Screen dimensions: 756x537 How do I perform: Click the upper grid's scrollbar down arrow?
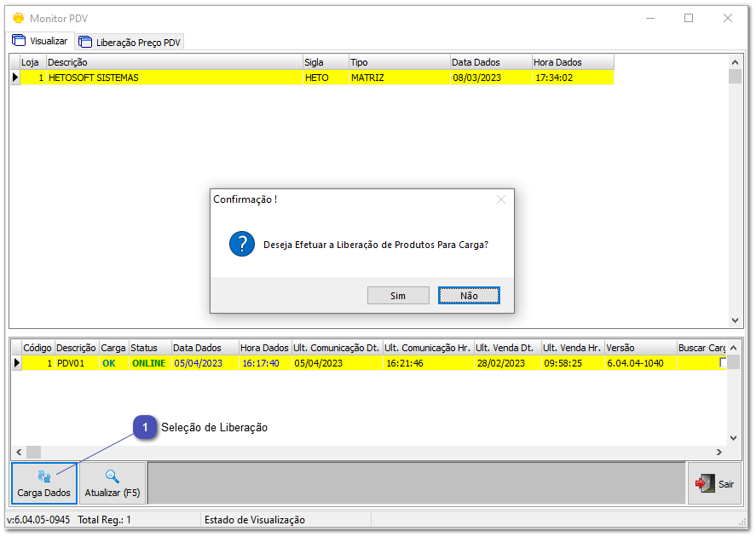[734, 321]
